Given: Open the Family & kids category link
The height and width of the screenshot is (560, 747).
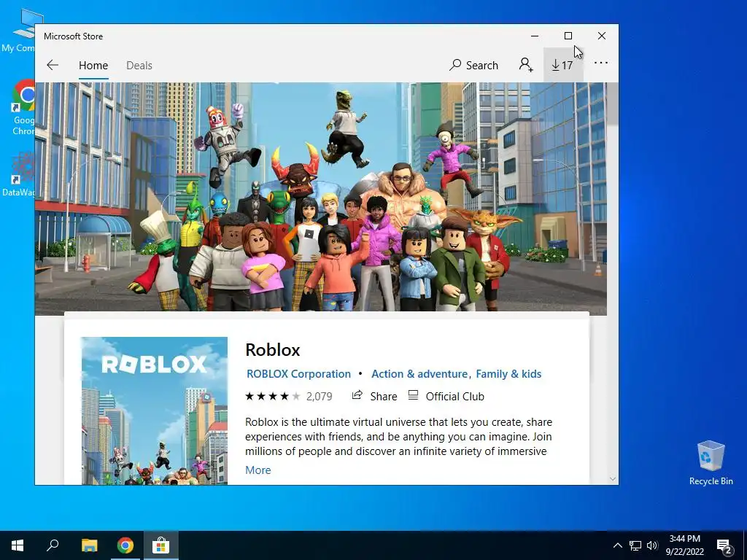Looking at the screenshot, I should click(508, 374).
